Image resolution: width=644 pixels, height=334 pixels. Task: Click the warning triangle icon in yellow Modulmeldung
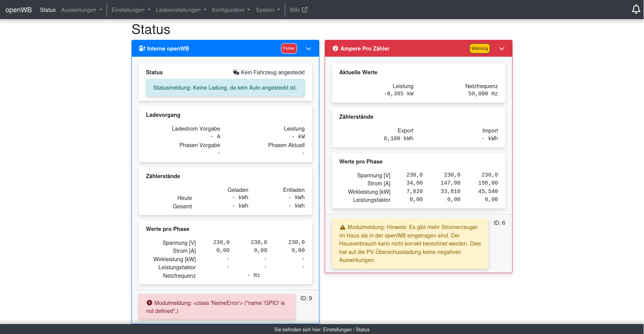[x=343, y=227]
